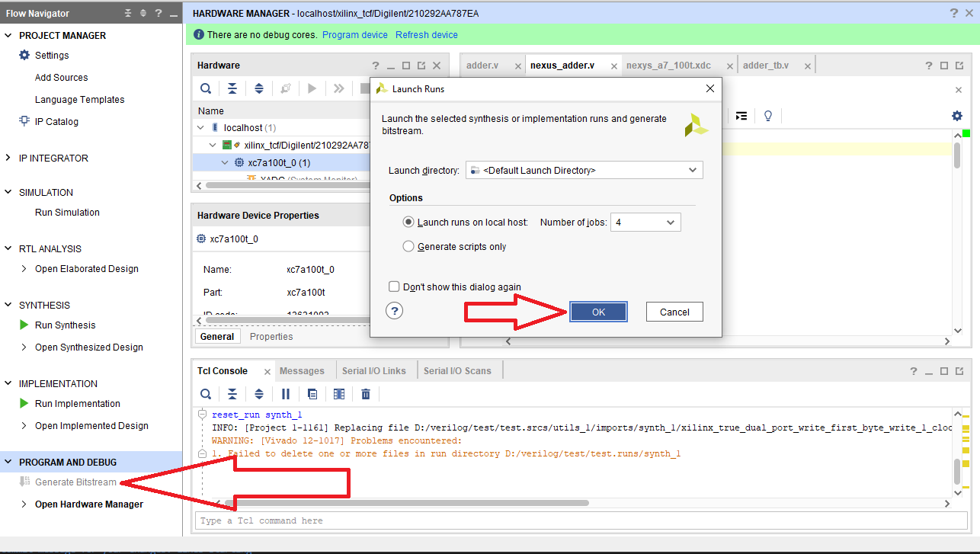The width and height of the screenshot is (980, 554).
Task: Click the Launch Runs help icon
Action: (x=394, y=311)
